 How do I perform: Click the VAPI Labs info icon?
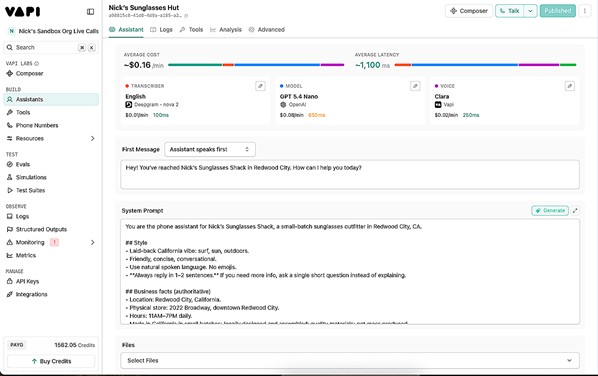point(37,63)
